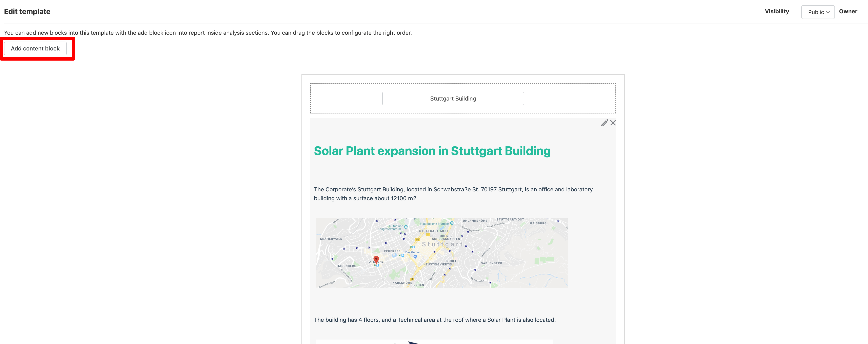Click the Owner label in header

(848, 12)
